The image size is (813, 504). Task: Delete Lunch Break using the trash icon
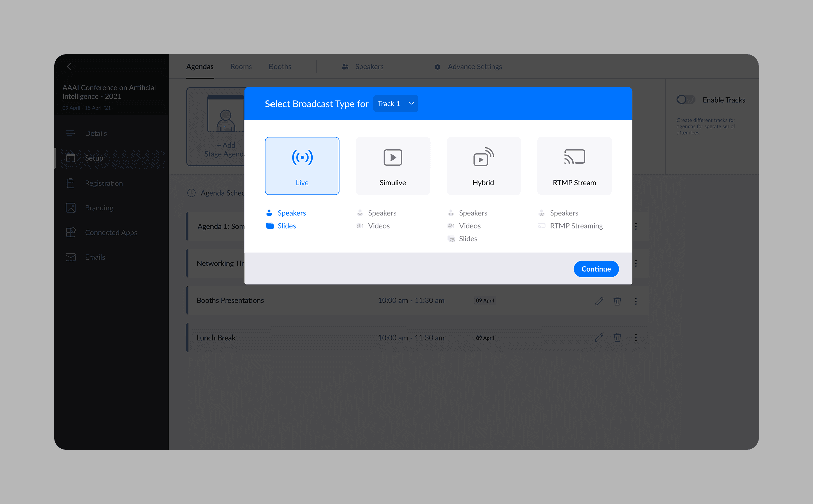point(617,338)
